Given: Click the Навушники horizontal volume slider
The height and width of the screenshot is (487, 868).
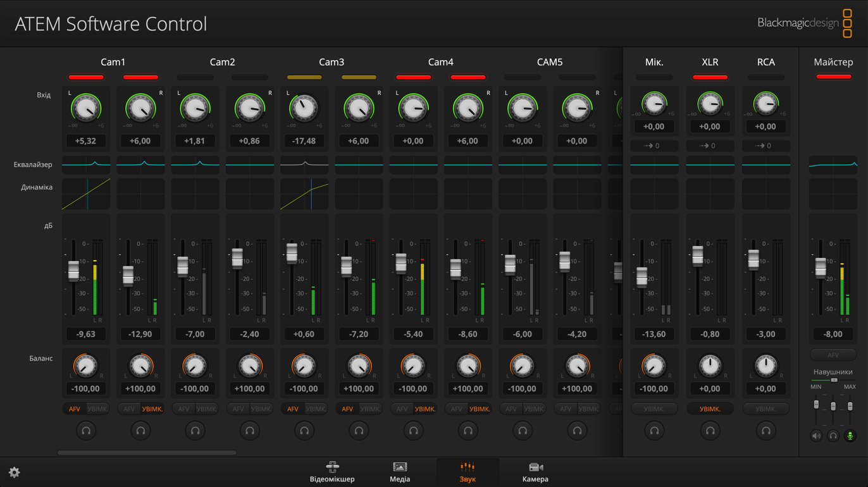Looking at the screenshot, I should click(833, 380).
